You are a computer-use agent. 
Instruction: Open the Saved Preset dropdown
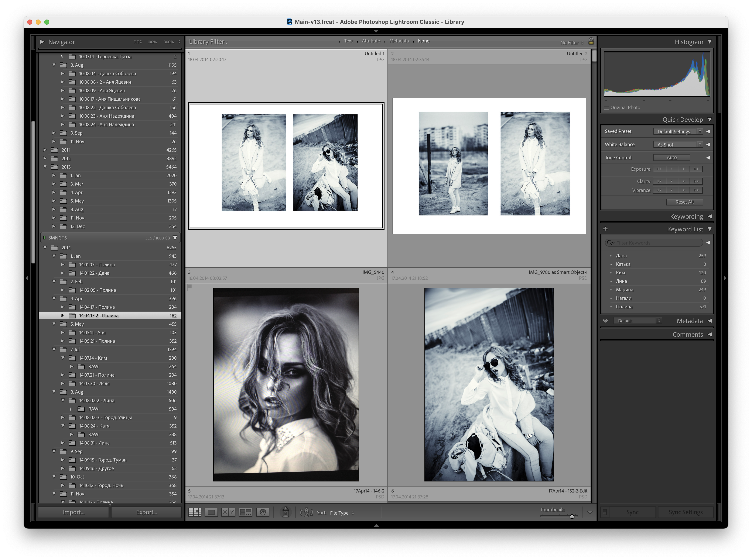pos(678,132)
